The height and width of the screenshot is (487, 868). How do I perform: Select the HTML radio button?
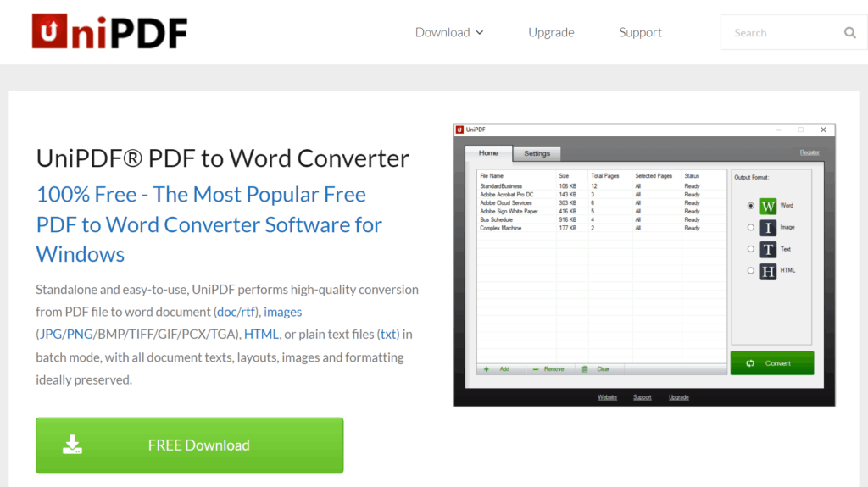(x=751, y=271)
